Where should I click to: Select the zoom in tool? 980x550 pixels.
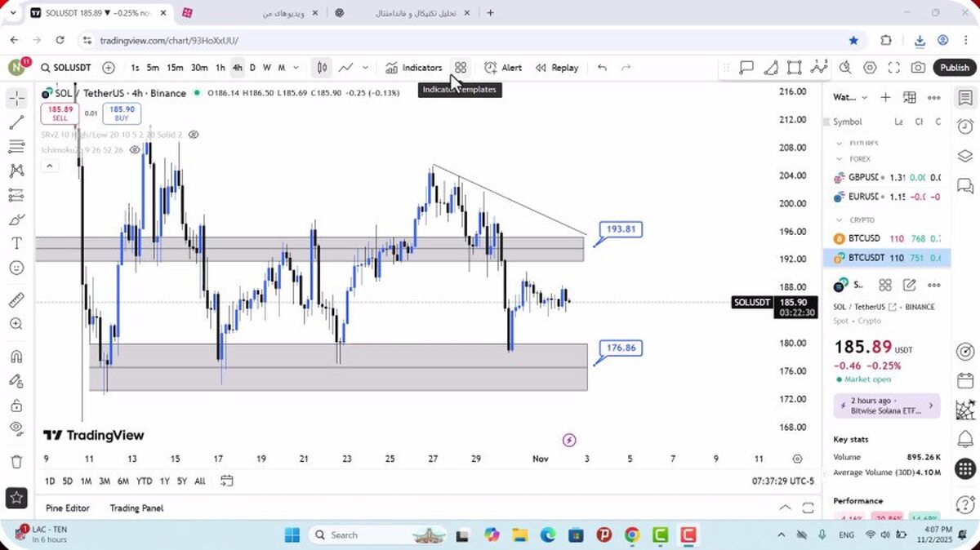pos(16,324)
